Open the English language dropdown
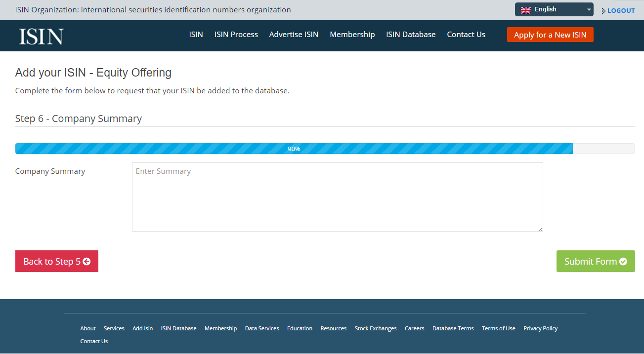The image size is (644, 354). tap(554, 9)
